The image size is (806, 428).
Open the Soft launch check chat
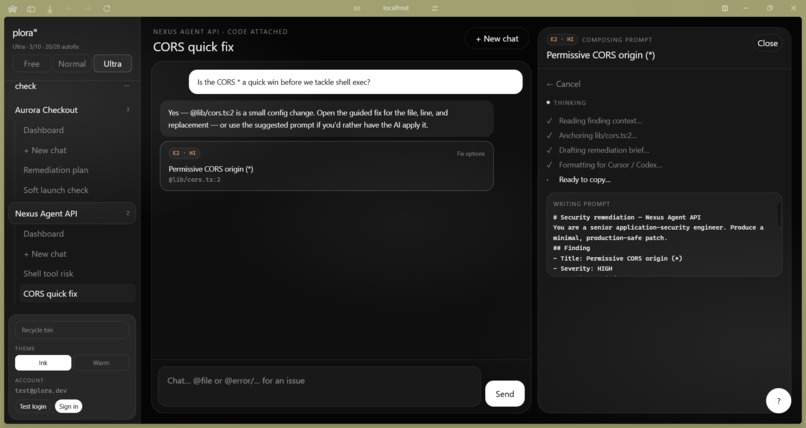pyautogui.click(x=56, y=190)
